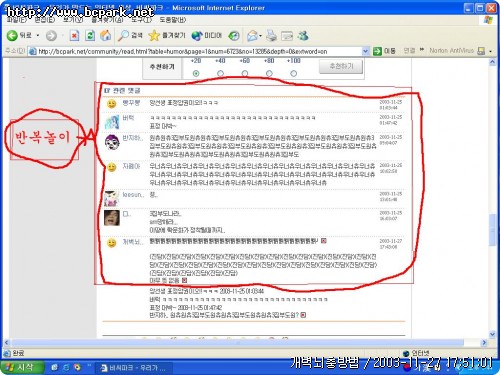500x375 pixels.
Task: Expand the Links (연결) toolbar chevron
Action: 422,50
